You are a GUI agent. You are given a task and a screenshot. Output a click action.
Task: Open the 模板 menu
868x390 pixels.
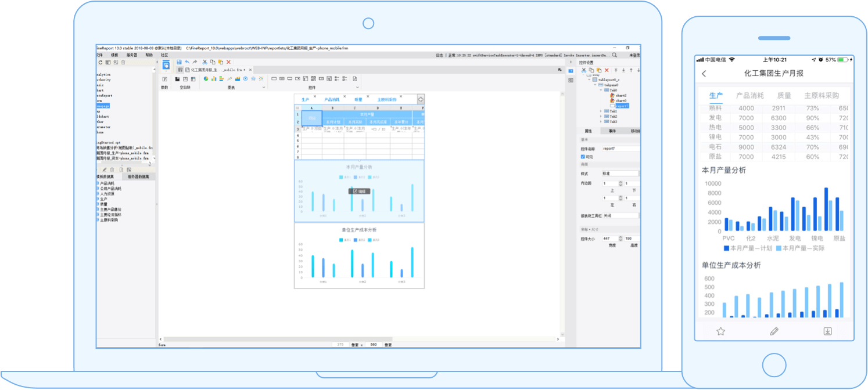click(114, 55)
